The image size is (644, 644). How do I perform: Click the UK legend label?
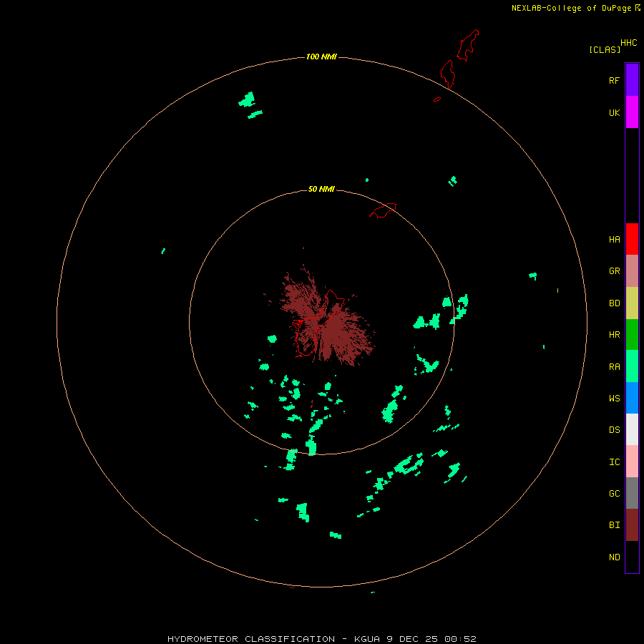615,113
